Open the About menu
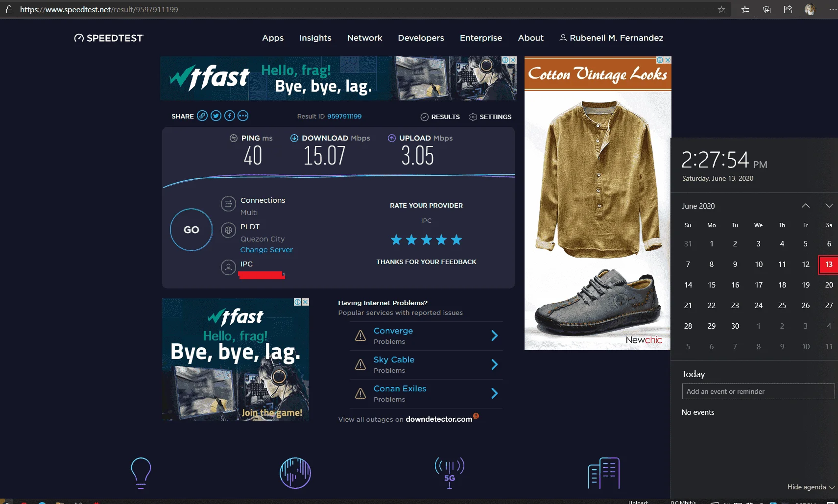 click(x=531, y=38)
